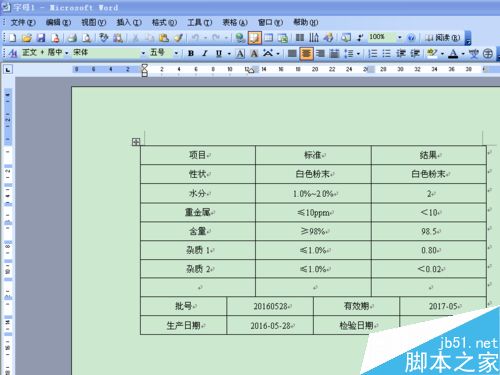500x375 pixels.
Task: Open the 文件(F) menu
Action: tap(23, 22)
